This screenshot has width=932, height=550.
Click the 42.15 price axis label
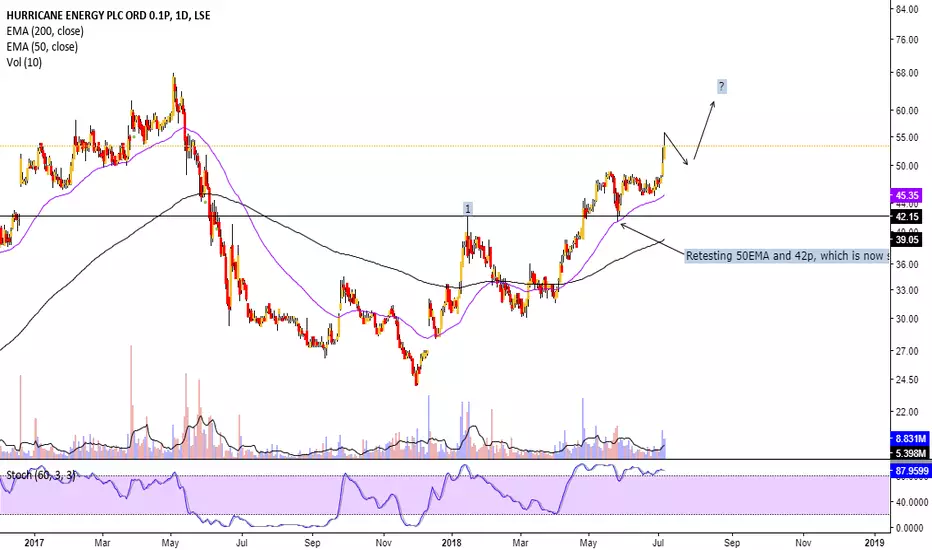pyautogui.click(x=907, y=217)
